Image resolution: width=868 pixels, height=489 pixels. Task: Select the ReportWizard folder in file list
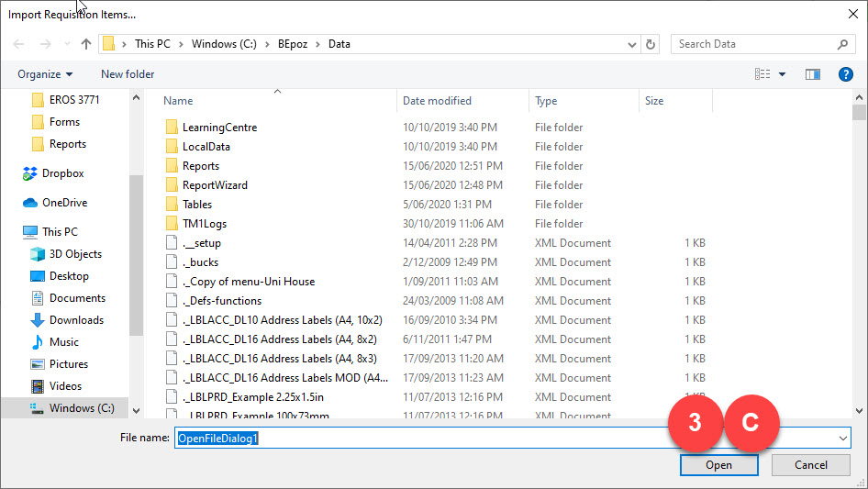[x=215, y=185]
